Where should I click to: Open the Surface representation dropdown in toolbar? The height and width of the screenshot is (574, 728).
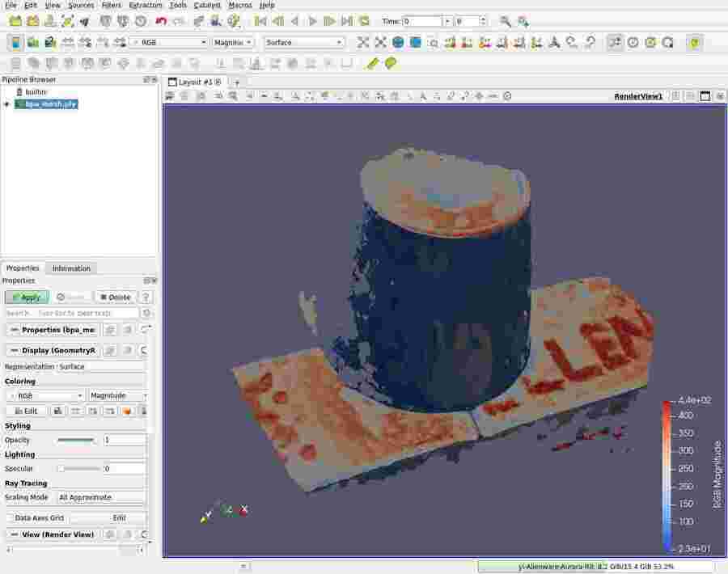[x=304, y=42]
